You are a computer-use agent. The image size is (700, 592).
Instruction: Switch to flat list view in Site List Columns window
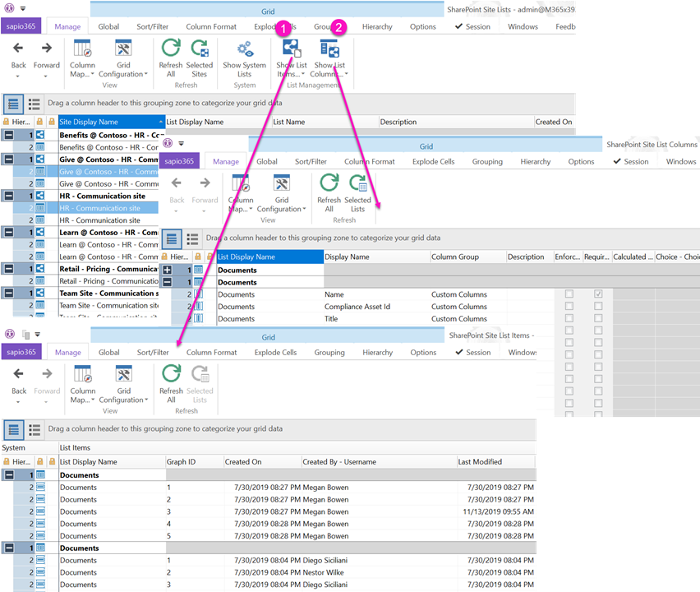tap(192, 239)
